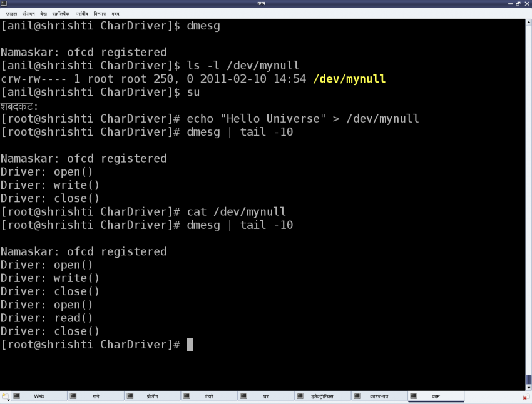This screenshot has height=404, width=532.
Task: Click the terminal icon on the active काम entry
Action: (x=414, y=396)
